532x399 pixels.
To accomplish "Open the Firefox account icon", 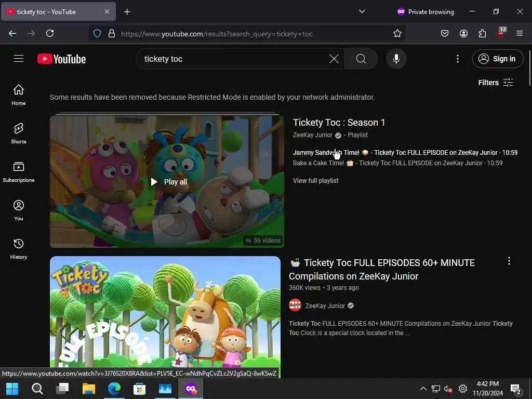I will [463, 33].
